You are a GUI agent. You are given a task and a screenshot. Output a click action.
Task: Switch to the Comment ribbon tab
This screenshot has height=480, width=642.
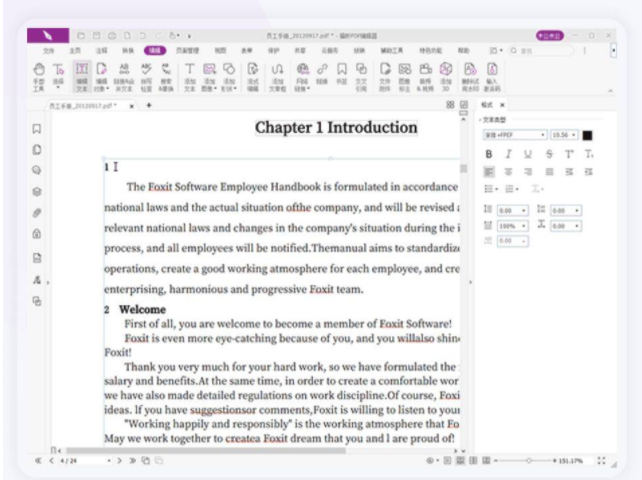click(102, 51)
